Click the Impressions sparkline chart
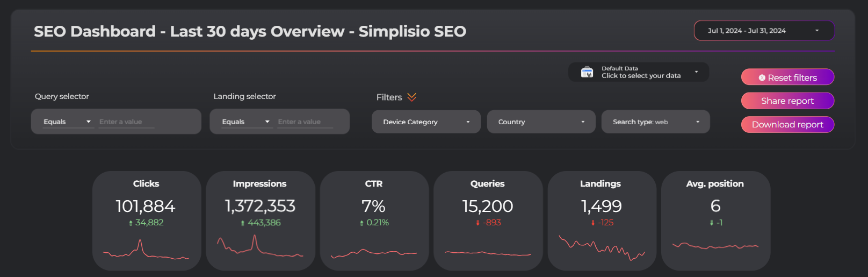 pos(260,247)
